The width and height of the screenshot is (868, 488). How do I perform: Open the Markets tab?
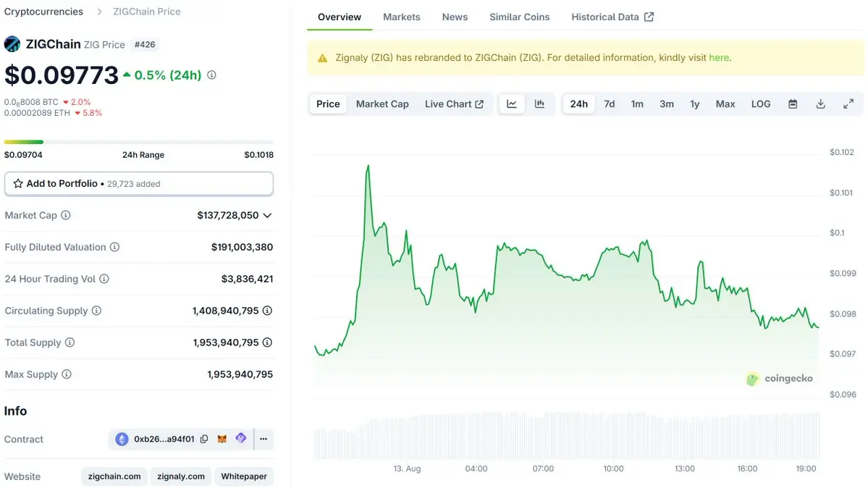401,17
